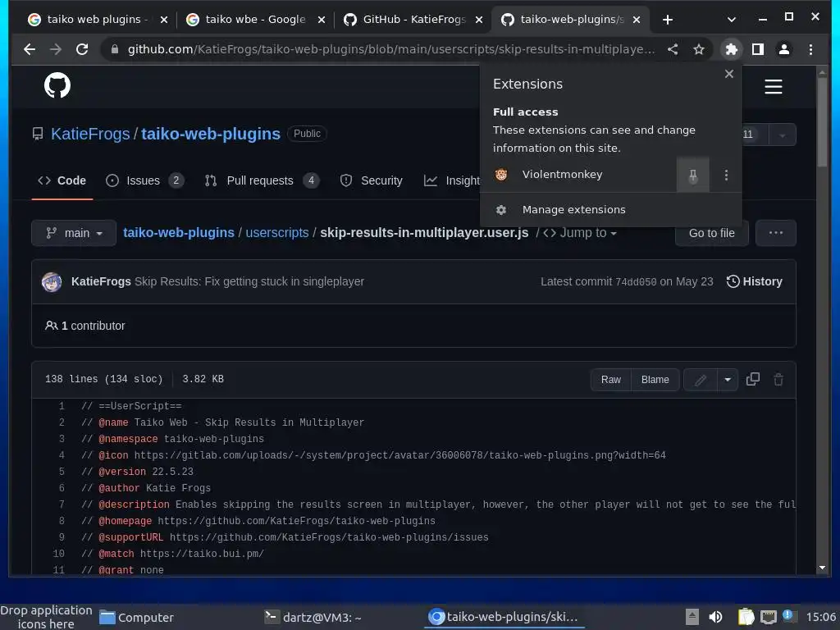Open the tab search chevron
This screenshot has width=840, height=630.
click(731, 20)
